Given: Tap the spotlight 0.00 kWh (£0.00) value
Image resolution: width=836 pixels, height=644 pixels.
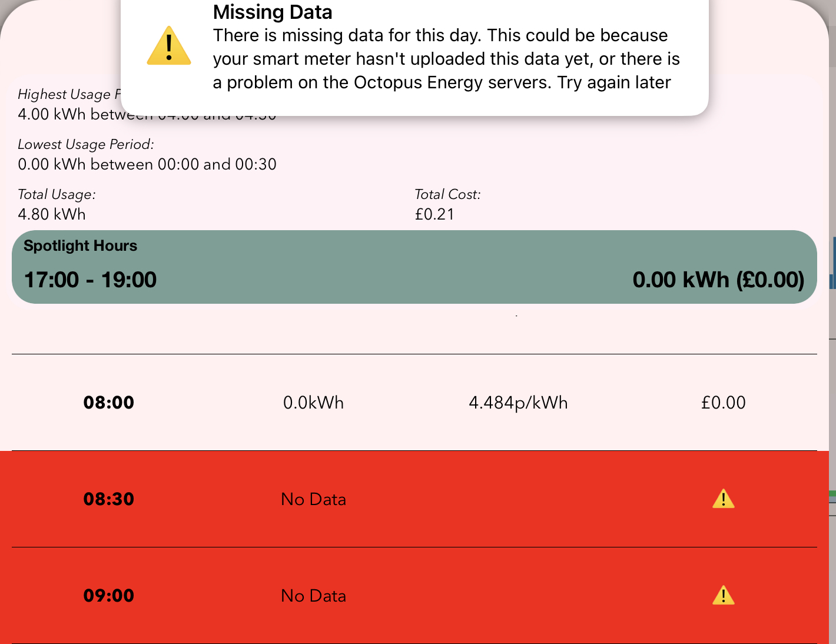Looking at the screenshot, I should click(718, 280).
